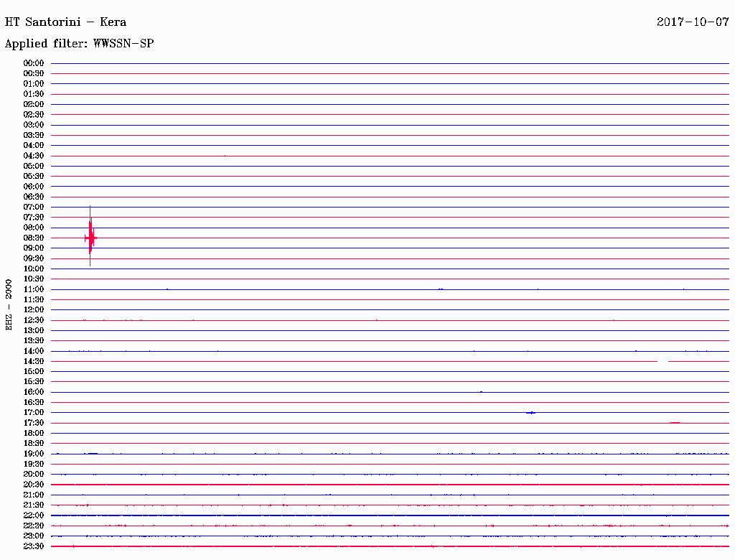Select the 22:30 time label
Image resolution: width=735 pixels, height=560 pixels.
tap(34, 526)
